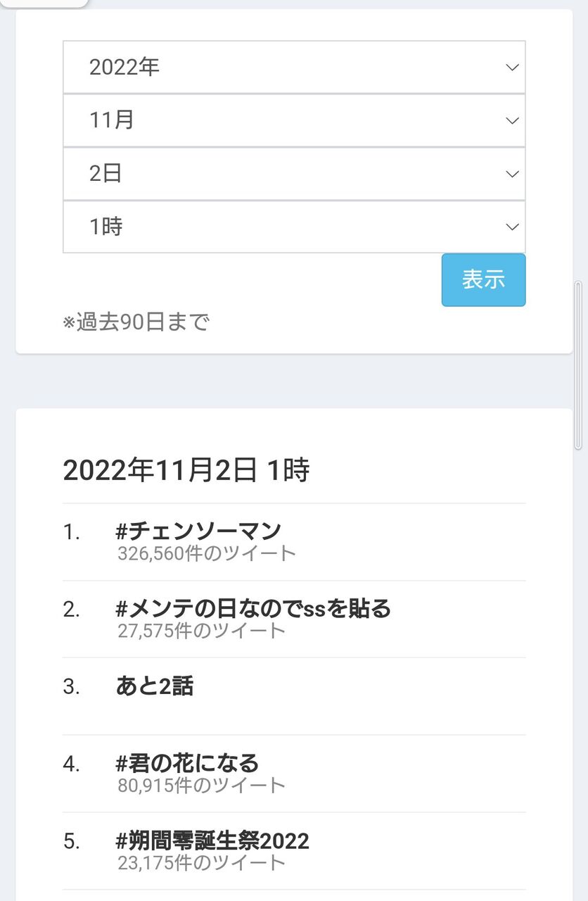Click the 326,560件のツイート count text

click(x=207, y=553)
